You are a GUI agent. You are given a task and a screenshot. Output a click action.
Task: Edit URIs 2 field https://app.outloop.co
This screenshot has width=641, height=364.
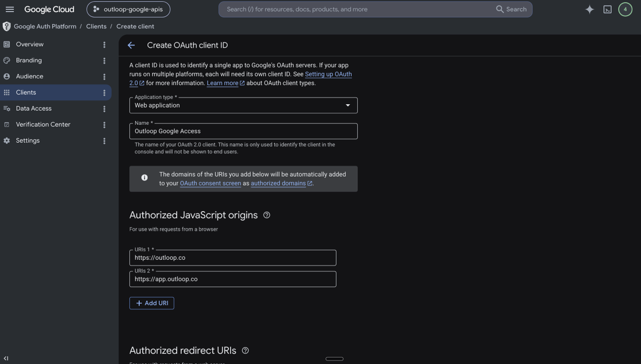(233, 279)
